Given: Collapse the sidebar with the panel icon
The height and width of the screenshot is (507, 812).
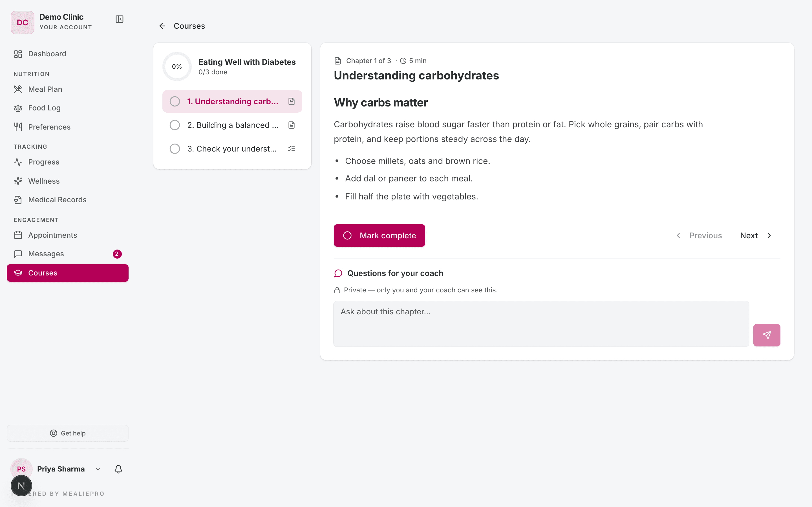Looking at the screenshot, I should point(120,19).
